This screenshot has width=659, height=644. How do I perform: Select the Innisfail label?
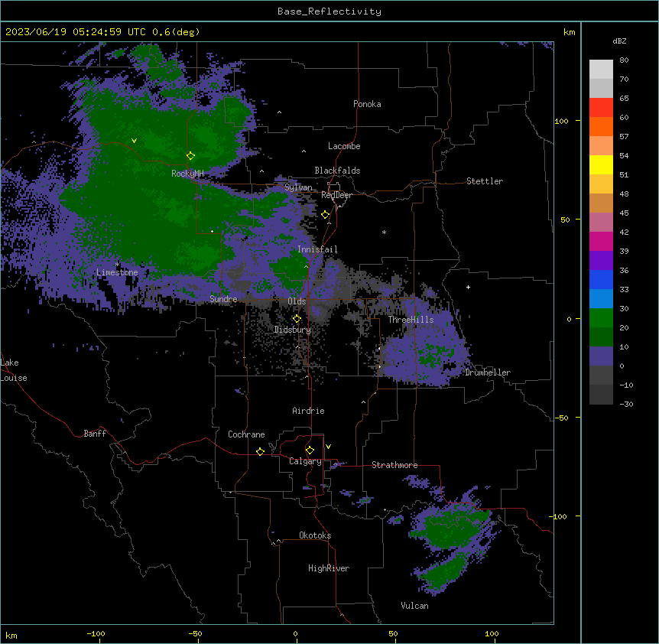pyautogui.click(x=317, y=249)
